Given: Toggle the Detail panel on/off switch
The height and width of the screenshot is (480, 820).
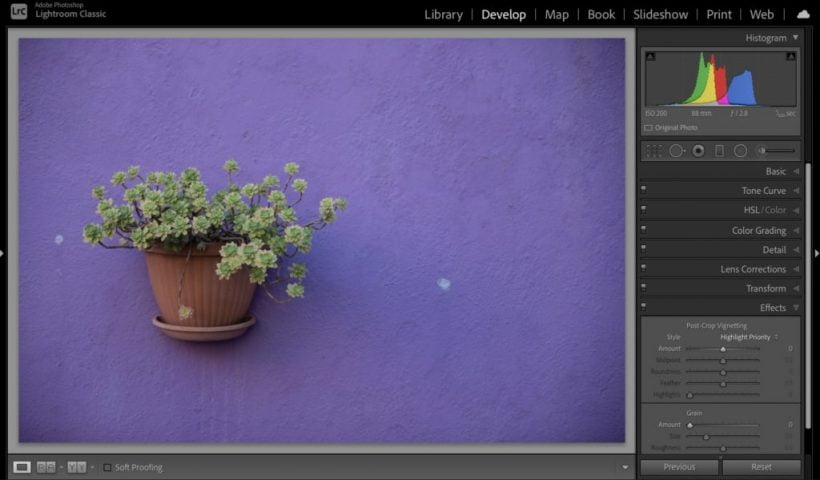Looking at the screenshot, I should [x=644, y=249].
